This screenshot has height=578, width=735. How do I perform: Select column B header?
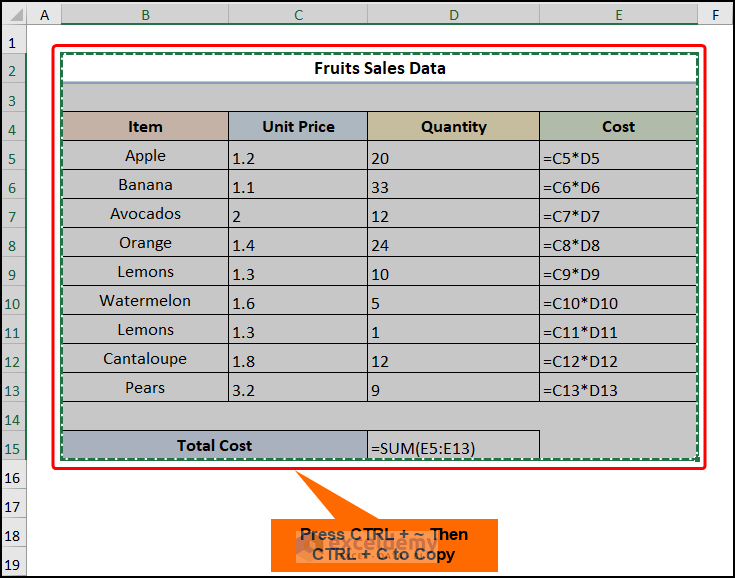pyautogui.click(x=146, y=15)
